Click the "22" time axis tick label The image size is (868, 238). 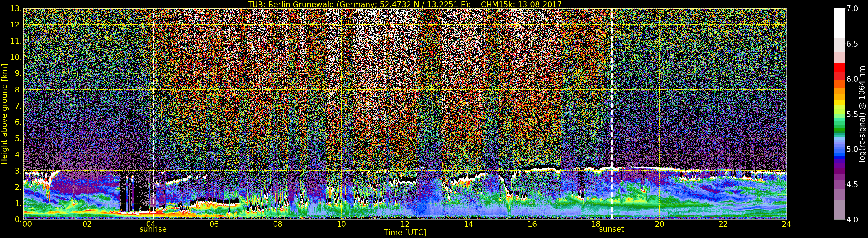point(723,224)
